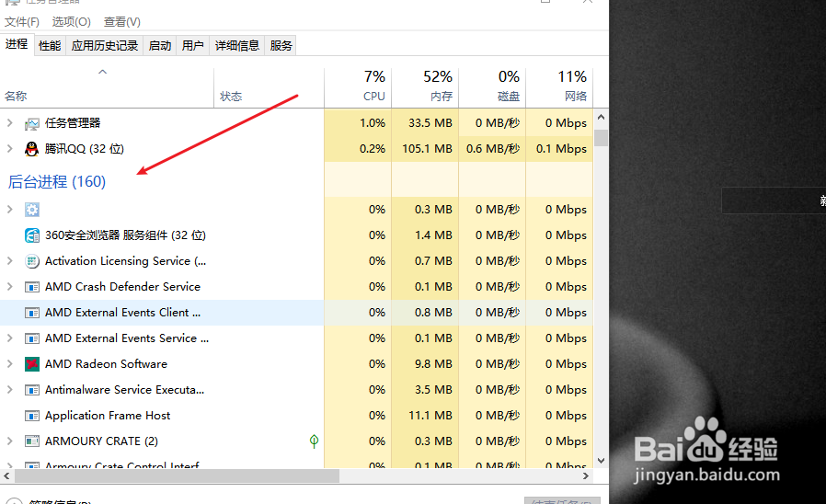The height and width of the screenshot is (504, 826).
Task: Switch to the 性能 tab
Action: pos(50,46)
